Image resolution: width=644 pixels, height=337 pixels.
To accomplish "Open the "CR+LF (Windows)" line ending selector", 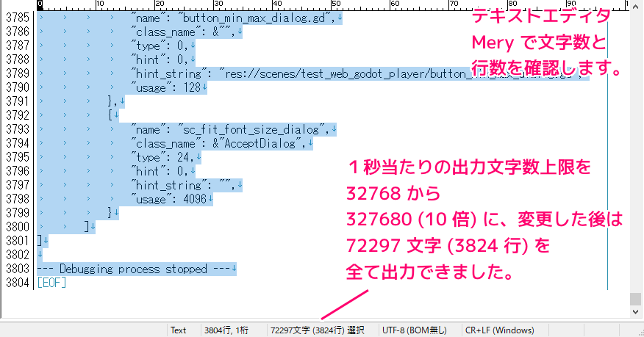I will click(499, 330).
